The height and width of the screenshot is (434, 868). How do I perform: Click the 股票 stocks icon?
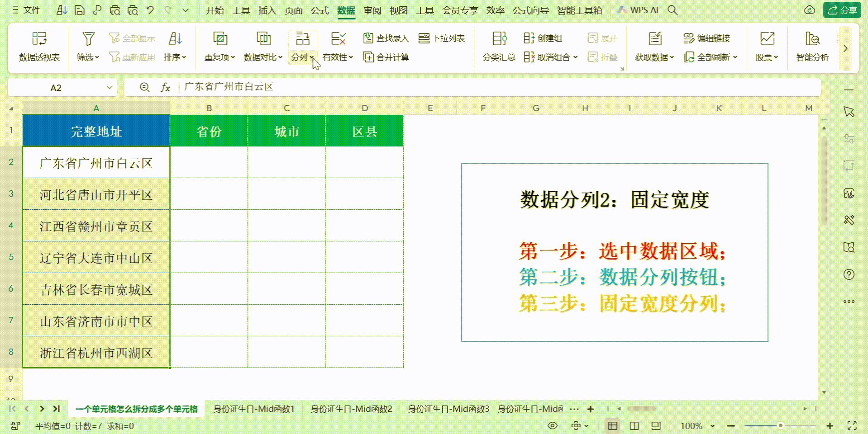point(767,39)
